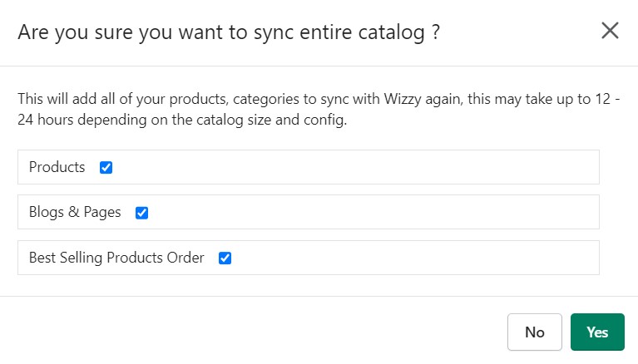Click the '24 hours depending' description line
This screenshot has height=364, width=638.
click(182, 120)
